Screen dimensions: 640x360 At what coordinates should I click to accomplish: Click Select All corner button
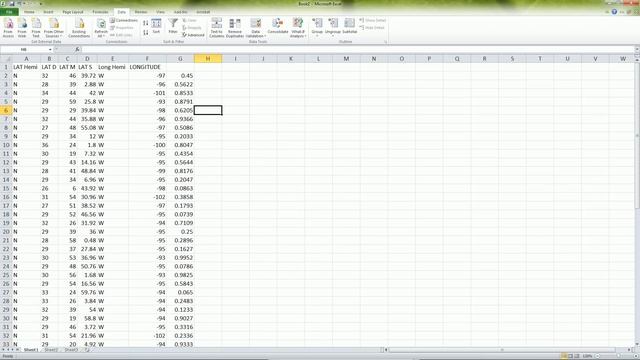6,59
